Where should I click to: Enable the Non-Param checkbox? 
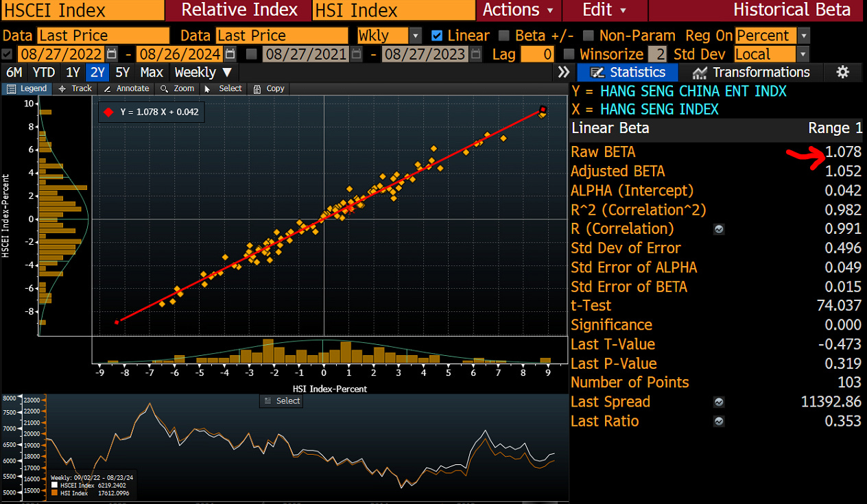click(588, 36)
